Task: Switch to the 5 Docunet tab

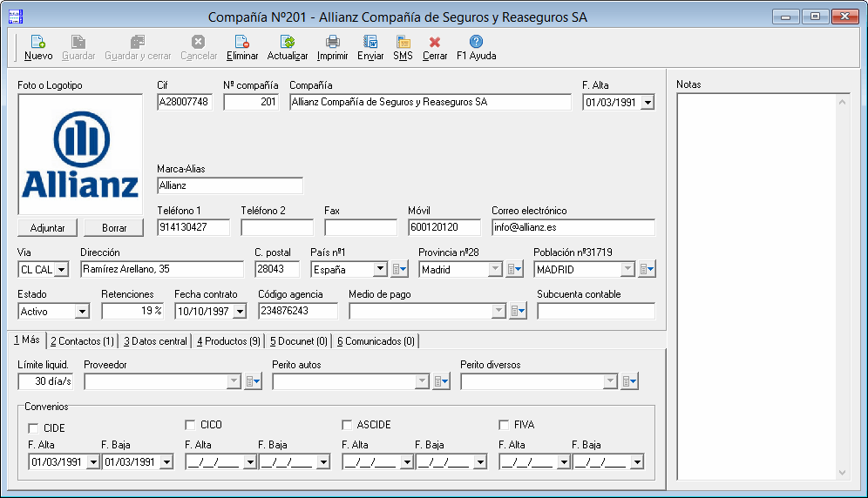Action: pyautogui.click(x=299, y=341)
